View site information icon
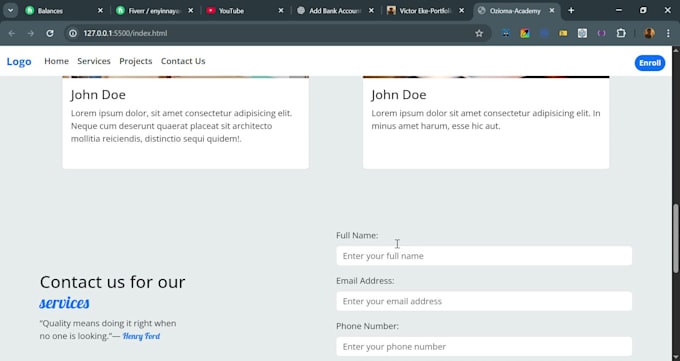680x361 pixels. (x=73, y=33)
